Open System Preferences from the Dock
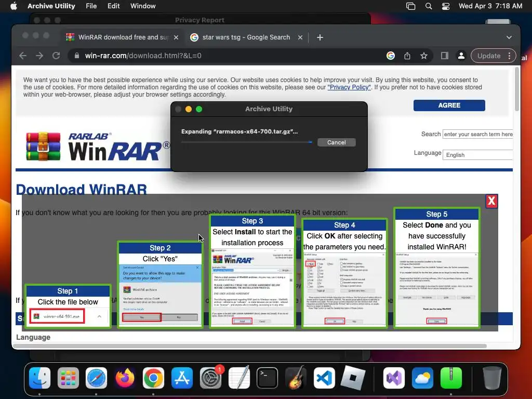The width and height of the screenshot is (532, 399). click(210, 378)
